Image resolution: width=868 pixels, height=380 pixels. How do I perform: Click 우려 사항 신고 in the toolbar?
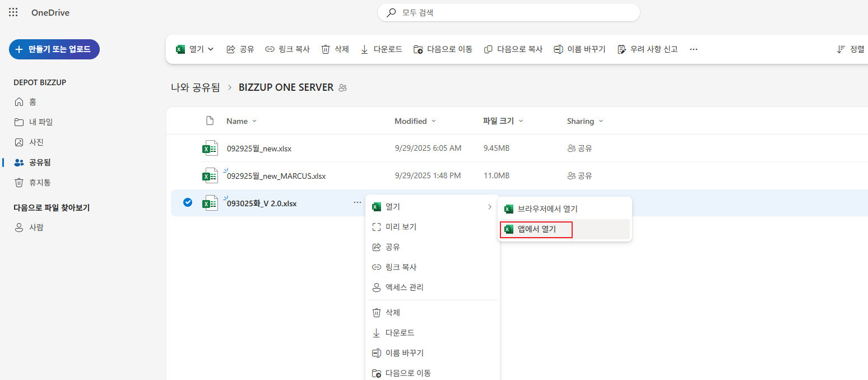pos(647,49)
